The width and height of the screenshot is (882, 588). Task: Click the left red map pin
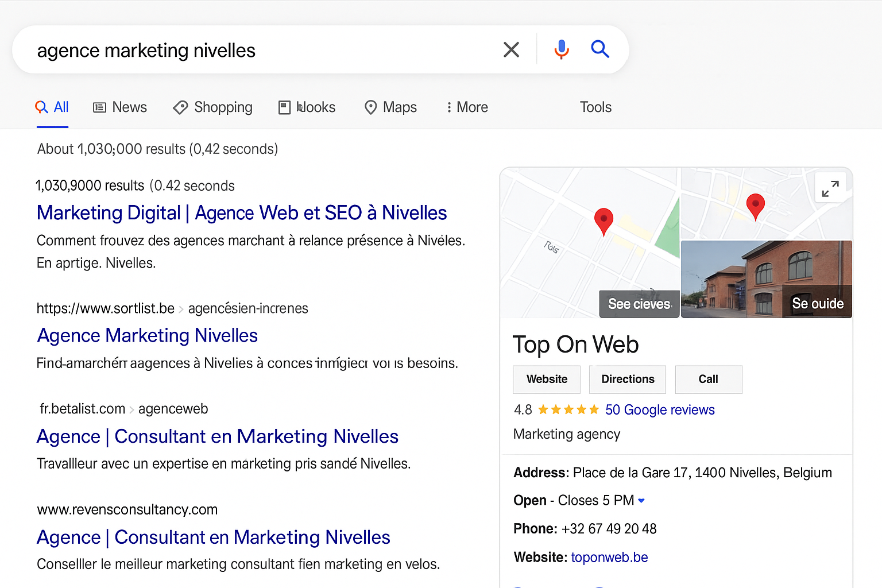point(604,220)
